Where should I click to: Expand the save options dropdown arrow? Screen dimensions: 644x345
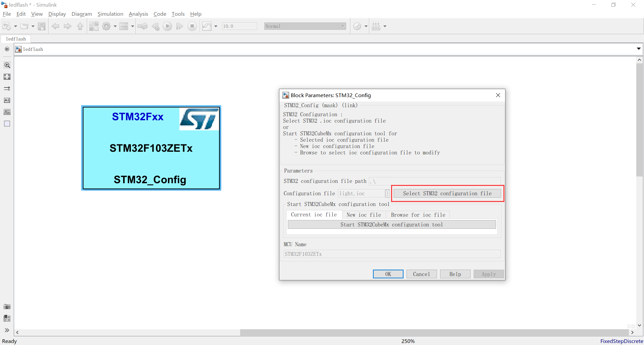point(33,26)
